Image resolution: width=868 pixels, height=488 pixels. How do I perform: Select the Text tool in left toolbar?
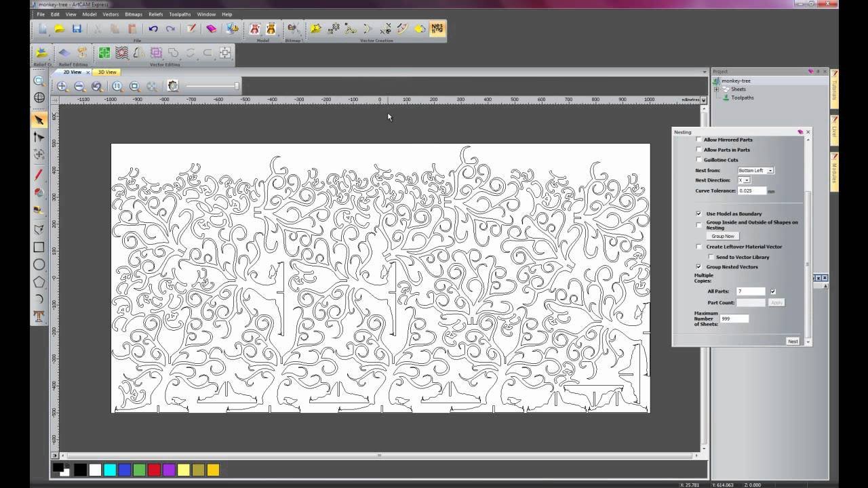[x=39, y=316]
